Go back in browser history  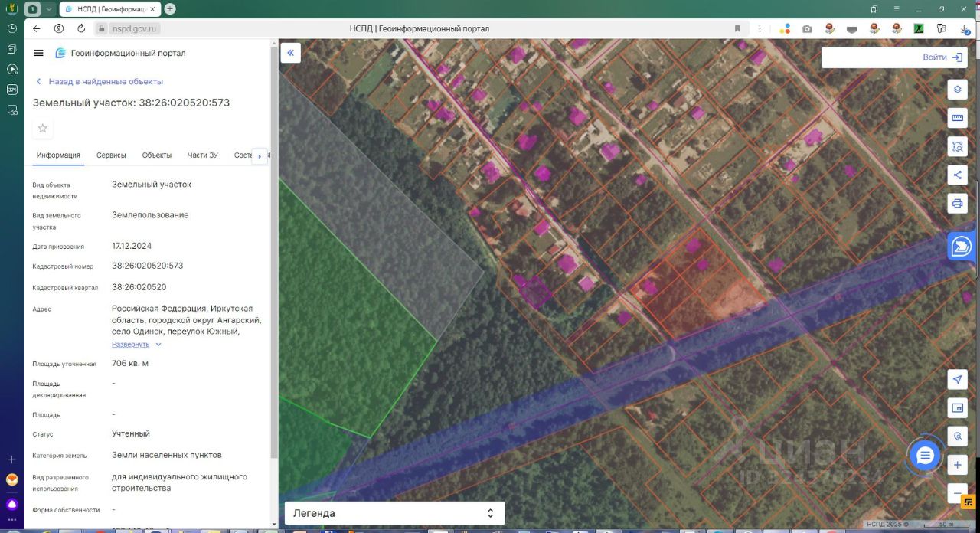click(x=36, y=28)
